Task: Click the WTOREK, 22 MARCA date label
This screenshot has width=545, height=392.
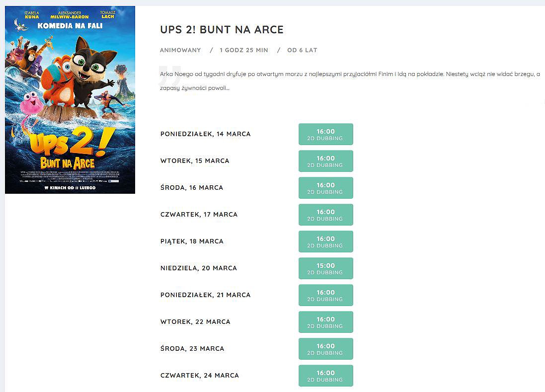Action: point(195,322)
